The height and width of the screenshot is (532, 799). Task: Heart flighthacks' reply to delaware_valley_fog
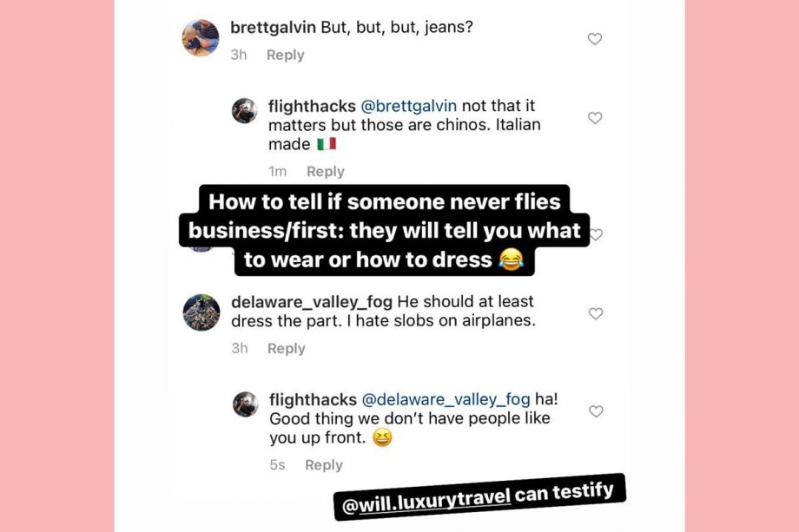596,411
